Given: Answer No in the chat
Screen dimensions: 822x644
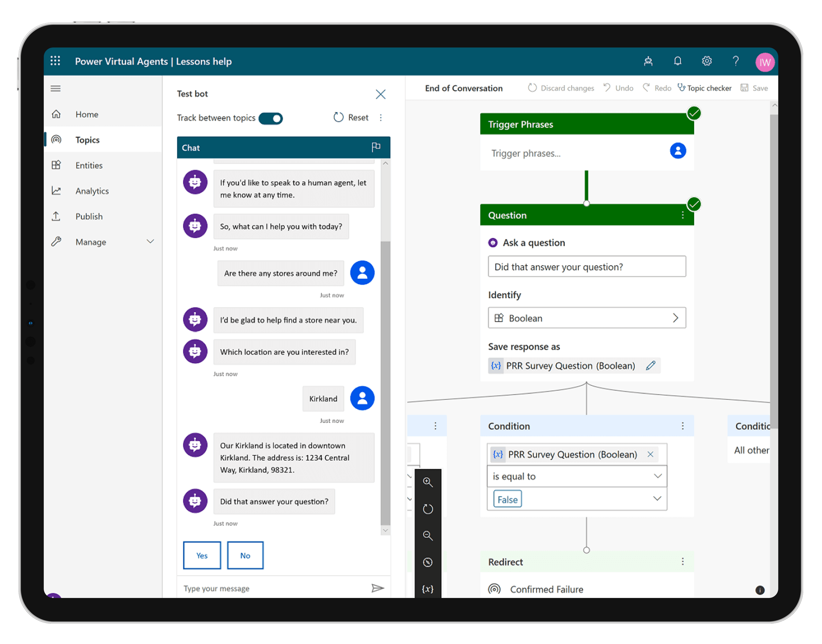Looking at the screenshot, I should (245, 555).
